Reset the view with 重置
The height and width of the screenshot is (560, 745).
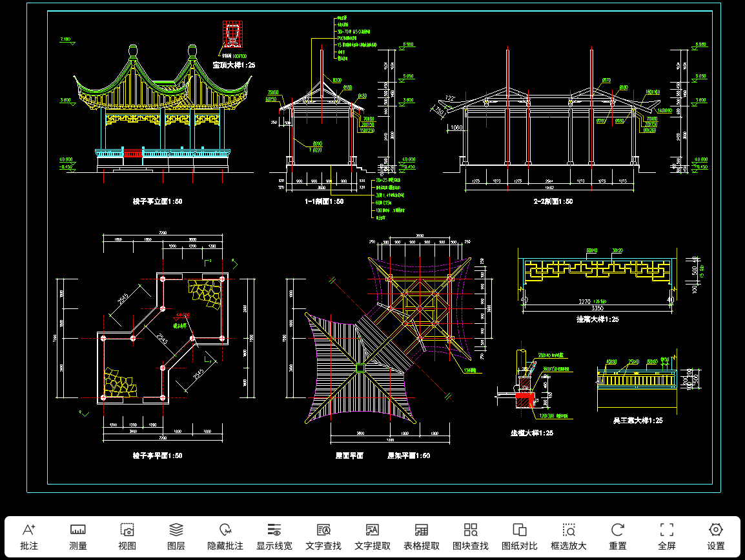[x=618, y=536]
